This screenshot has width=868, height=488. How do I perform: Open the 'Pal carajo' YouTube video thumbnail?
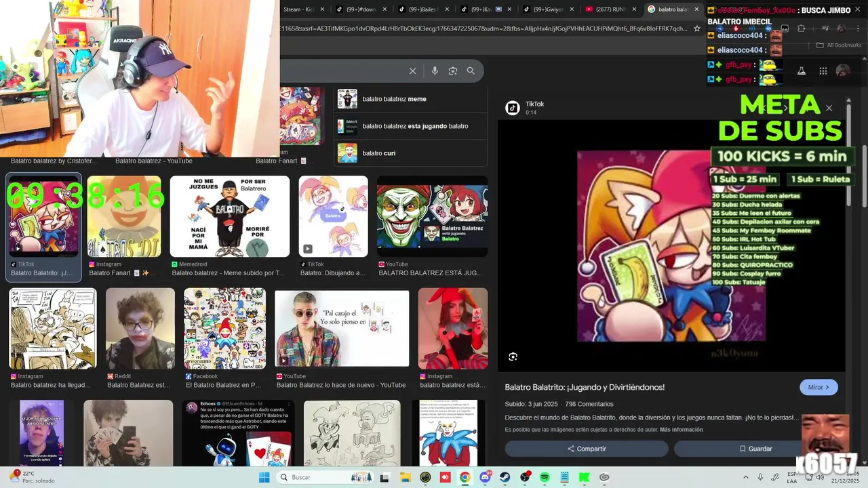pos(342,329)
